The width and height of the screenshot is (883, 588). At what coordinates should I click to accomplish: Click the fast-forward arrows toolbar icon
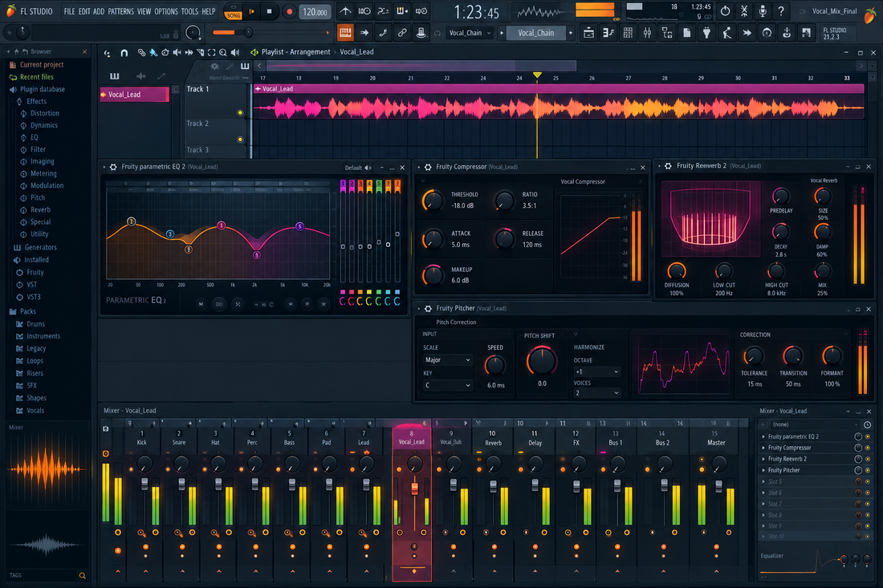tap(747, 33)
